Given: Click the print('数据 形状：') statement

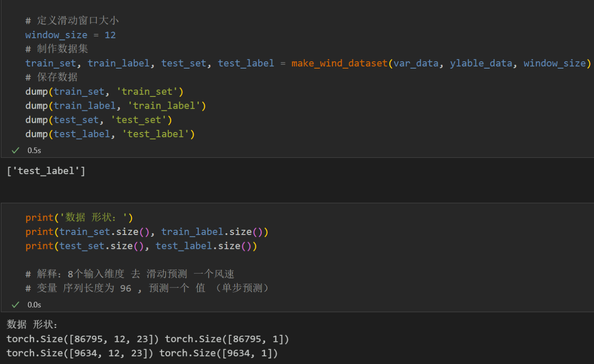Looking at the screenshot, I should [79, 218].
